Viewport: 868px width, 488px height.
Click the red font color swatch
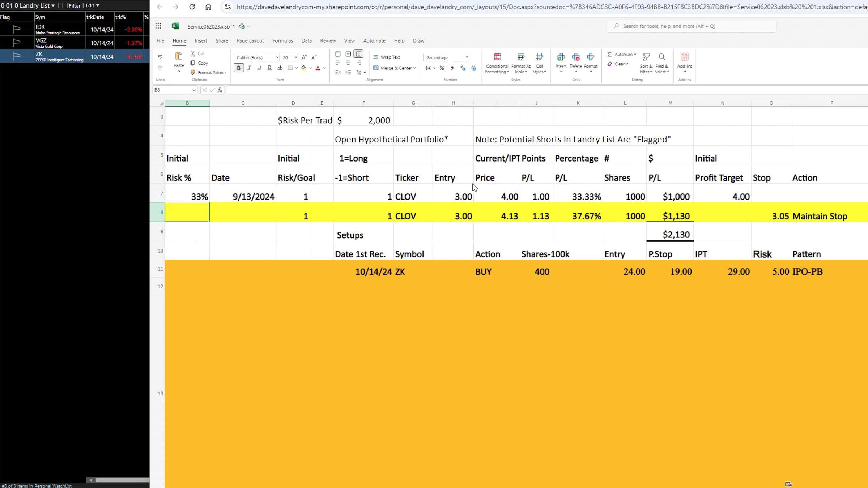click(x=318, y=68)
